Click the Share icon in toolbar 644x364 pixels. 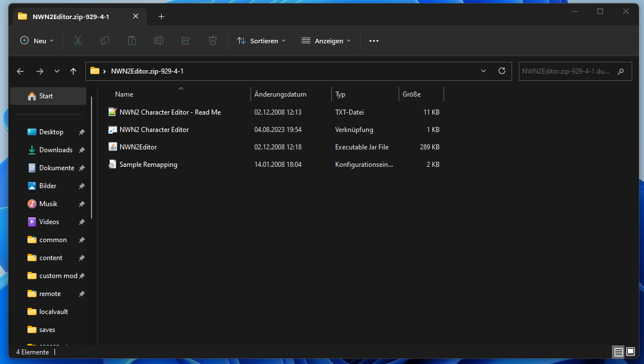coord(186,40)
